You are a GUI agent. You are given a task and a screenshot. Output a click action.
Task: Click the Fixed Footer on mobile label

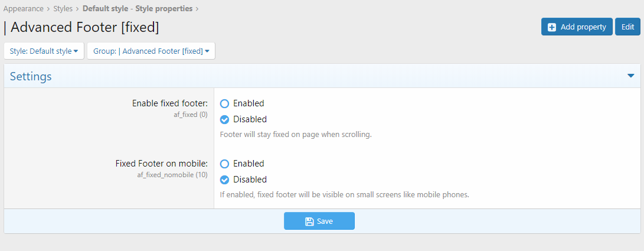[x=161, y=164]
